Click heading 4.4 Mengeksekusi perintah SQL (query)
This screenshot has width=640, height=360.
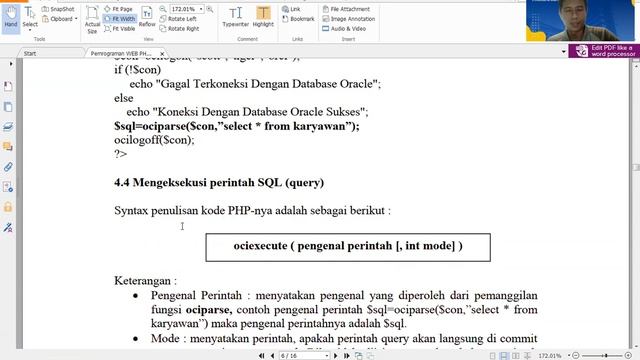tap(219, 182)
